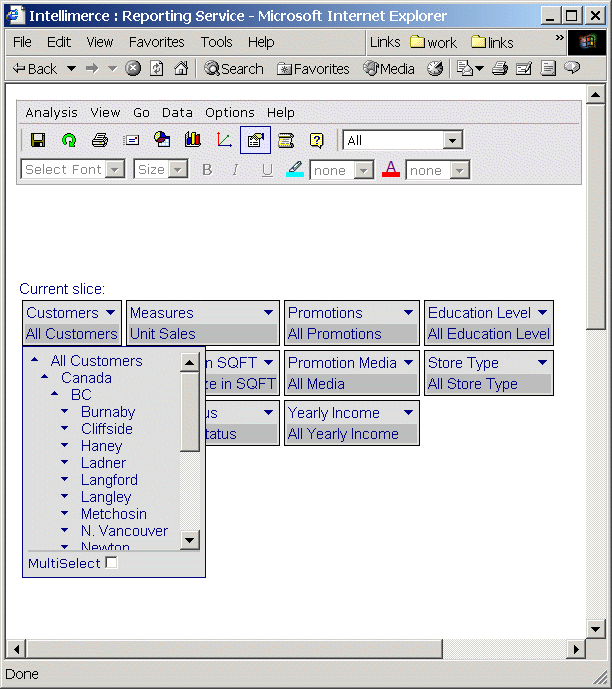
Task: Open the Analysis menu
Action: coord(51,113)
